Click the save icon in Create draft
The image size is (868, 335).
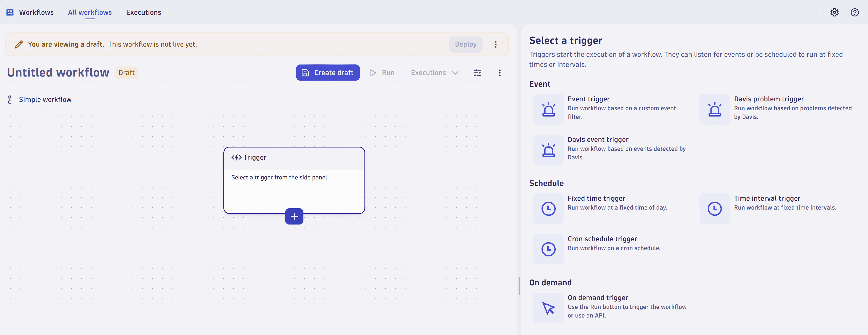coord(305,73)
